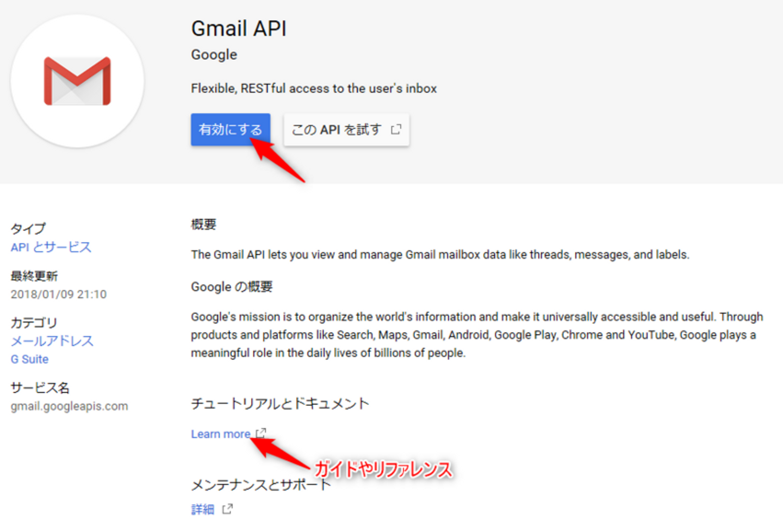Click the "The Gmail API lets you view" sentence
The height and width of the screenshot is (532, 783).
(440, 255)
